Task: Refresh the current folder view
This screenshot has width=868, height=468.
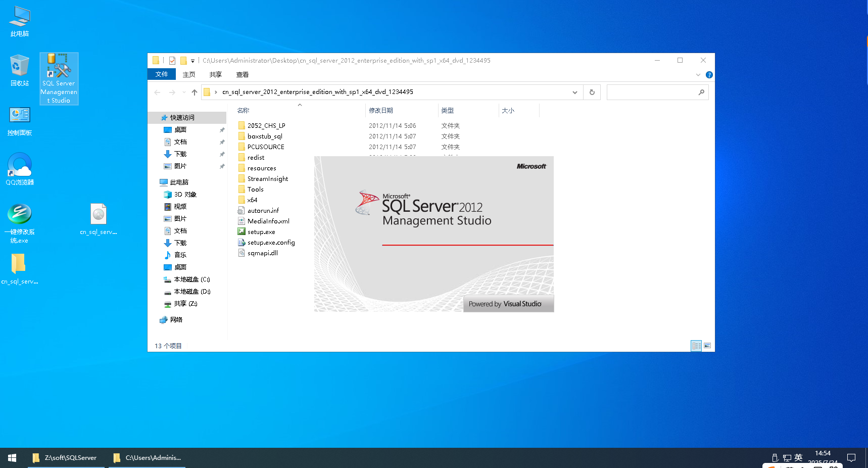Action: (592, 92)
